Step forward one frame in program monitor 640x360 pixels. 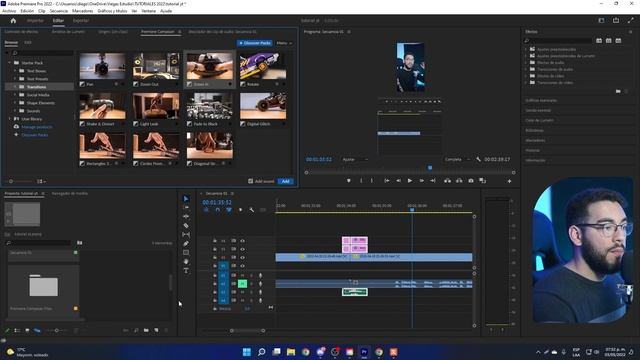[422, 180]
